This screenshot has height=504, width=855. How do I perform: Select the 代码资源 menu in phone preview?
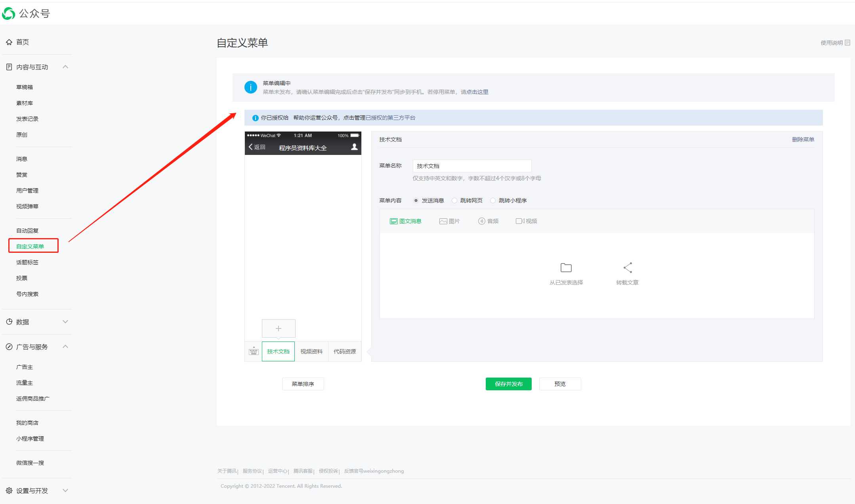click(345, 351)
